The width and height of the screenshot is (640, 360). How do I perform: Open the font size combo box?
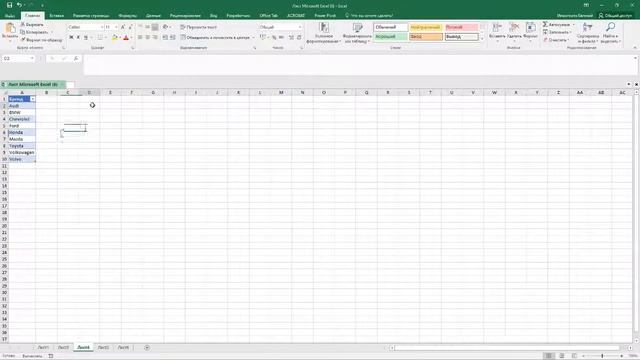click(111, 27)
